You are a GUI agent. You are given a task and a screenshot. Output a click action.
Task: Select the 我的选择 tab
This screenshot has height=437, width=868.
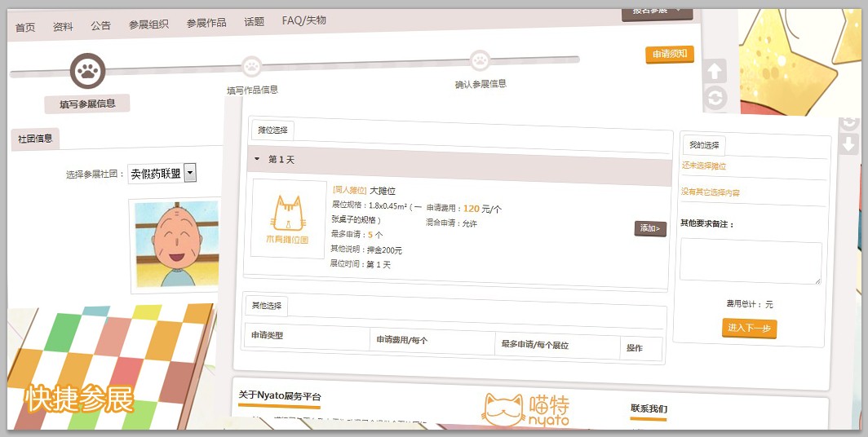(x=704, y=145)
